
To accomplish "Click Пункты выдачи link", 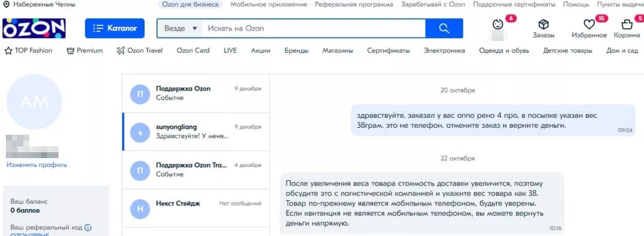I will [x=620, y=5].
